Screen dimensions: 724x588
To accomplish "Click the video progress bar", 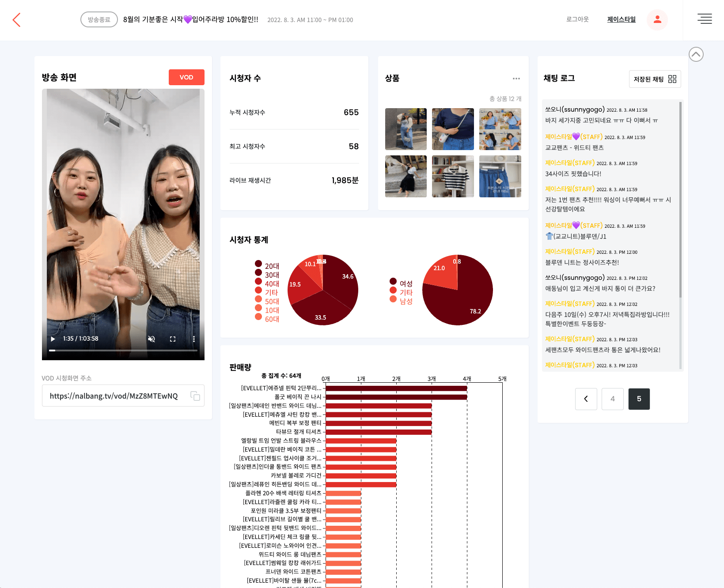I will coord(123,351).
